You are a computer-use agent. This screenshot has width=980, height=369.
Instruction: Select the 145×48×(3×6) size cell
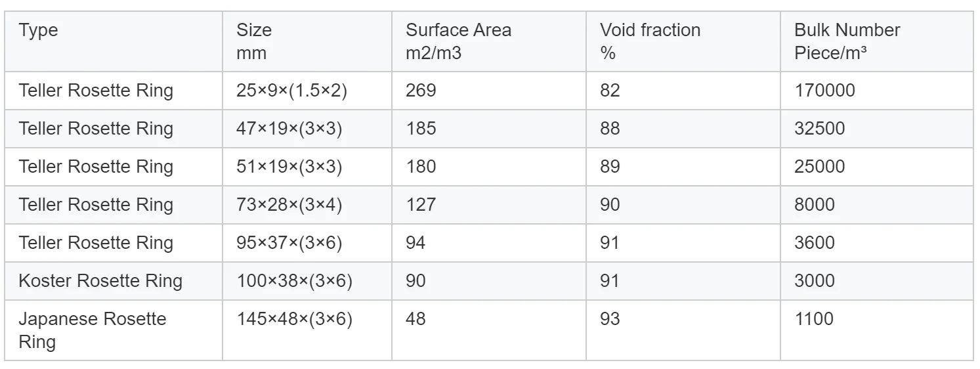coord(294,319)
